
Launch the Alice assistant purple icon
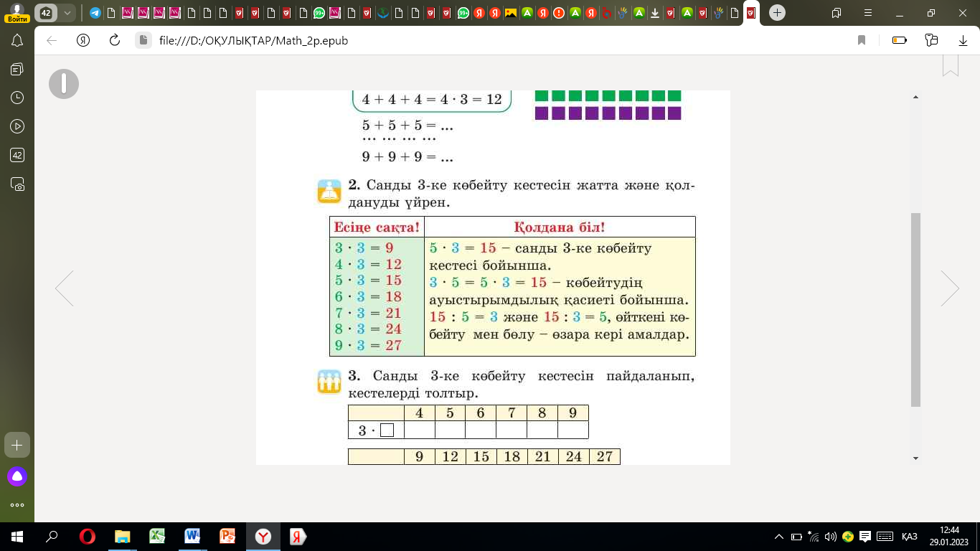pyautogui.click(x=17, y=476)
